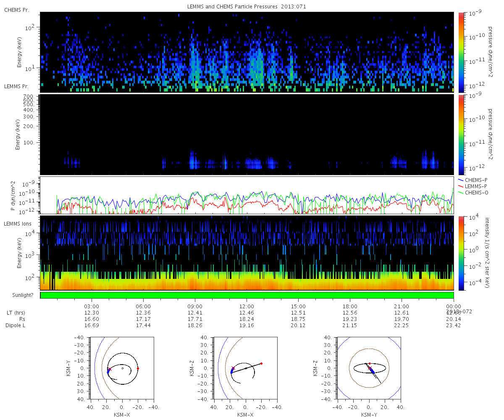Click the green Sunlight indicator bar

point(247,295)
